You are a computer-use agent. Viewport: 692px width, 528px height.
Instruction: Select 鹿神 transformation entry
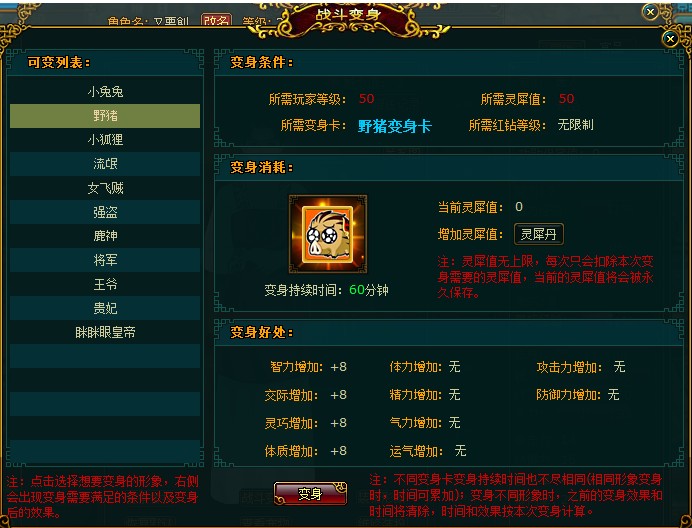[x=105, y=236]
